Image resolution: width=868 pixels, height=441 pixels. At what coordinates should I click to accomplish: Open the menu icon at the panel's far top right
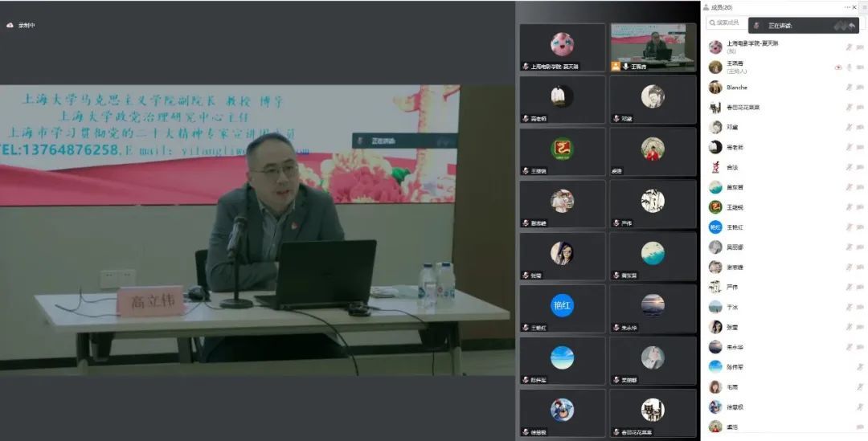pyautogui.click(x=862, y=7)
